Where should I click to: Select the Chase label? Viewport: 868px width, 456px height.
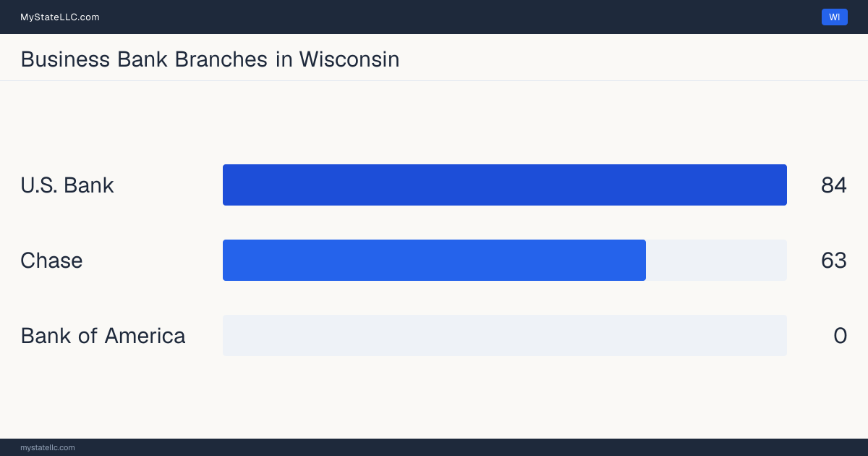pos(51,261)
